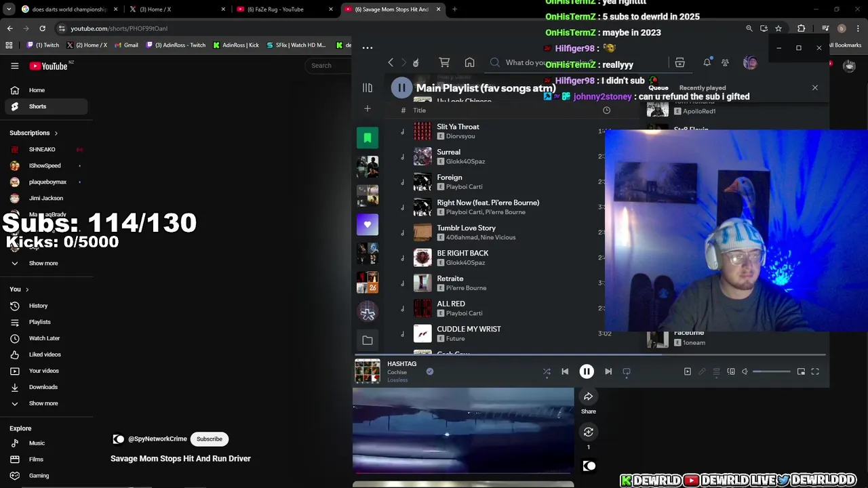
Task: Open the music player three-dots menu
Action: pos(368,47)
